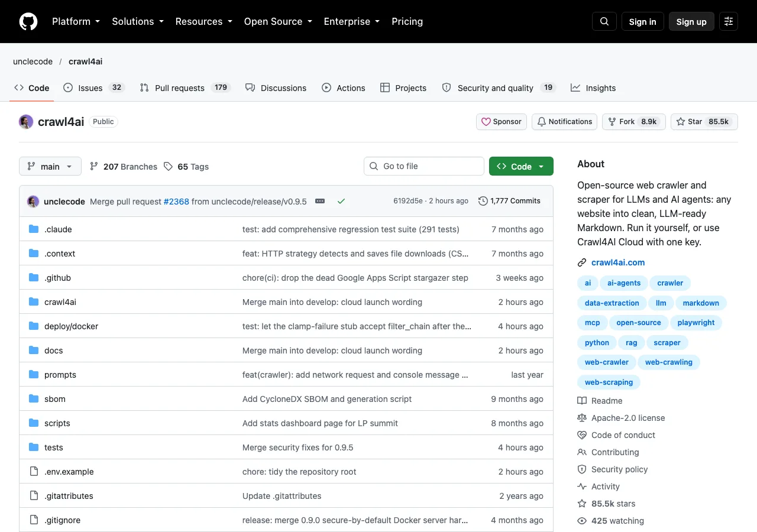Click the crawl4ai repository avatar image
Image resolution: width=757 pixels, height=532 pixels.
pos(26,122)
